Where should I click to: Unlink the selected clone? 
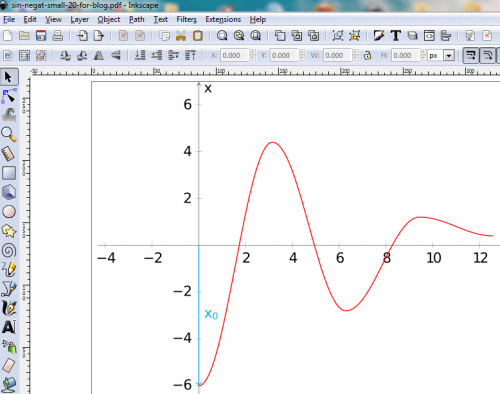313,36
